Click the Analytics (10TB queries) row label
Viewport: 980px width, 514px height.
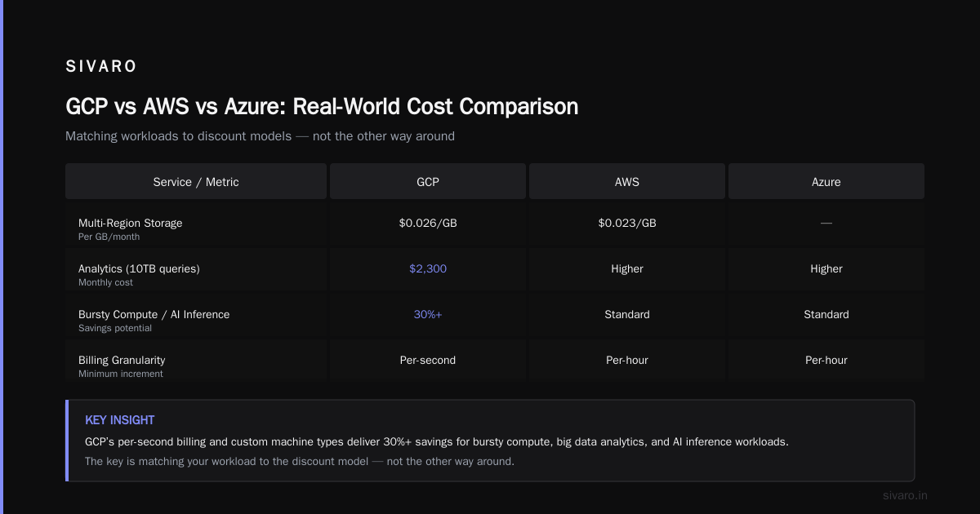coord(139,268)
